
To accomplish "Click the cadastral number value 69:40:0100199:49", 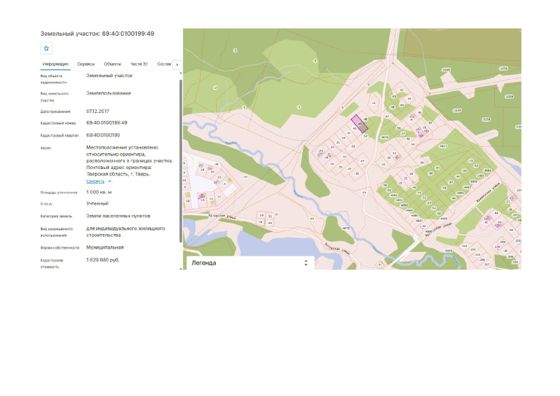I will click(107, 123).
